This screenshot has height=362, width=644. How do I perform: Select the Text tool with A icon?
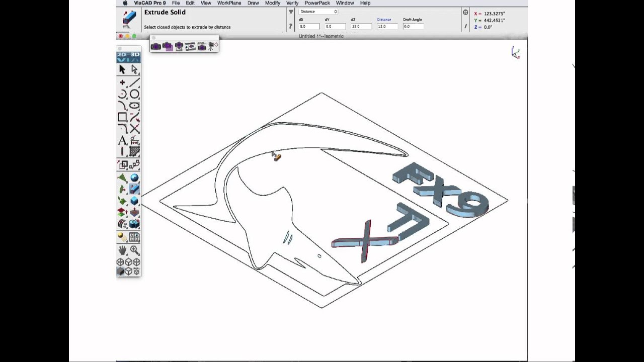[x=122, y=140]
